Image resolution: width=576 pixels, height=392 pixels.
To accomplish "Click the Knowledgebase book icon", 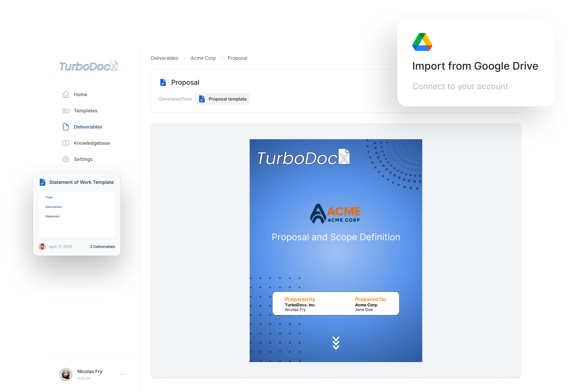I will coord(66,143).
